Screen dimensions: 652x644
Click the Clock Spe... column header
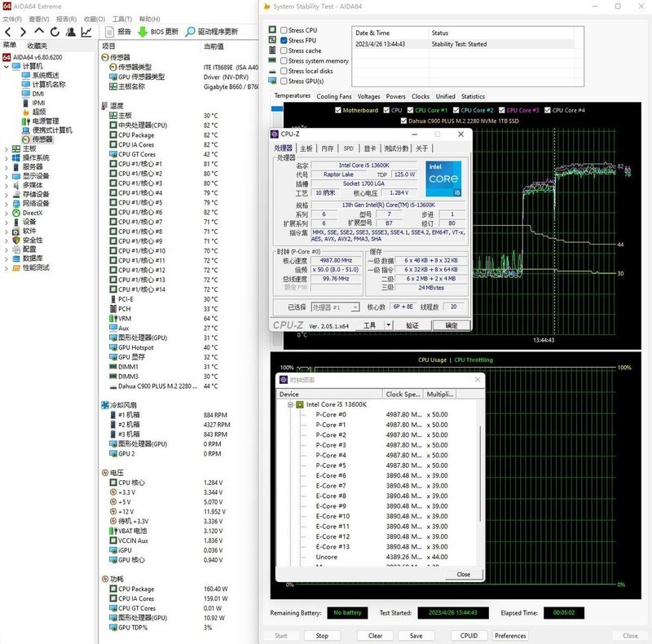pyautogui.click(x=403, y=394)
